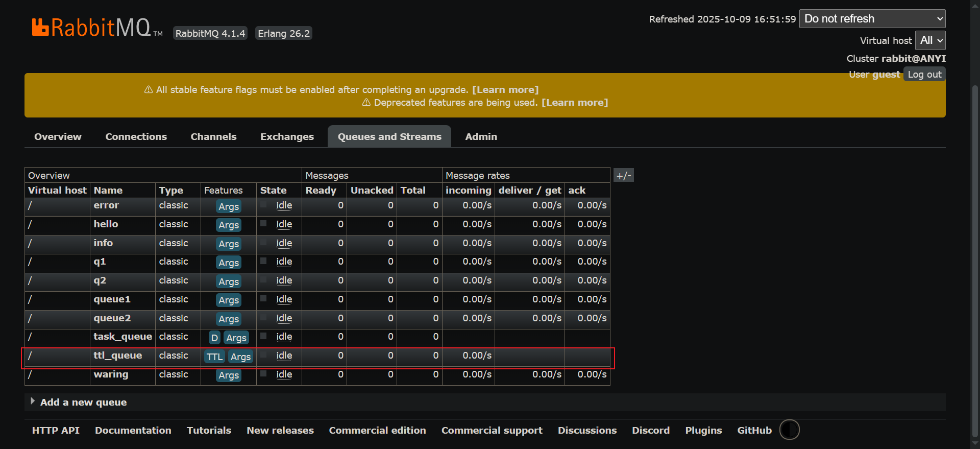Go to the Connections tab
Screen dimensions: 980x449
[x=136, y=136]
